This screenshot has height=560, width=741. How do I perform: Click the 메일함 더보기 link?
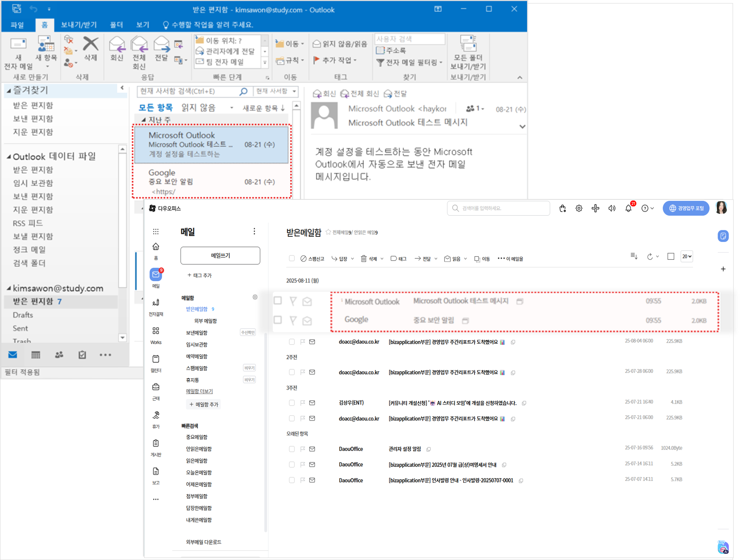(199, 391)
